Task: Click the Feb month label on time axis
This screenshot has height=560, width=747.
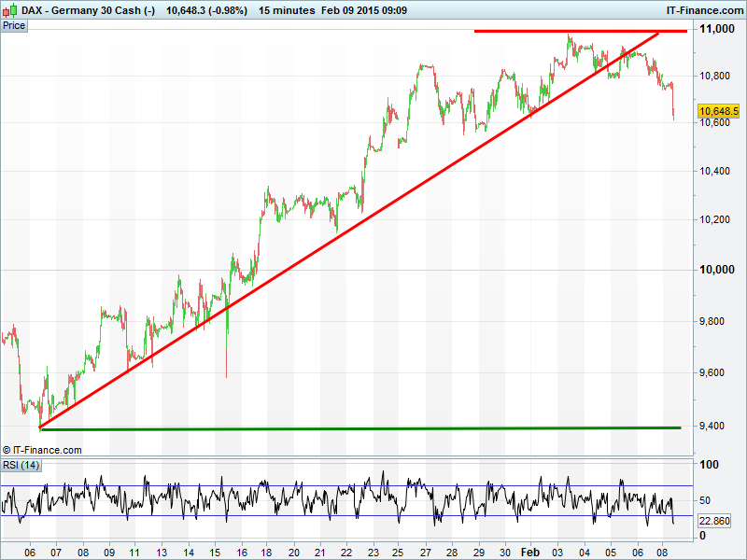Action: coord(530,552)
